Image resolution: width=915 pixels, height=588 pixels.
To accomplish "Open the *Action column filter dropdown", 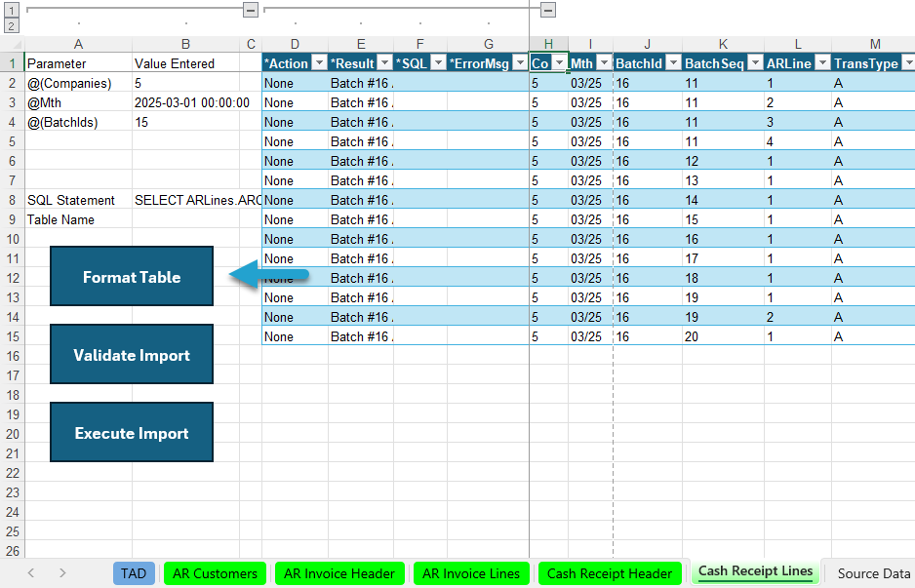I will (319, 63).
